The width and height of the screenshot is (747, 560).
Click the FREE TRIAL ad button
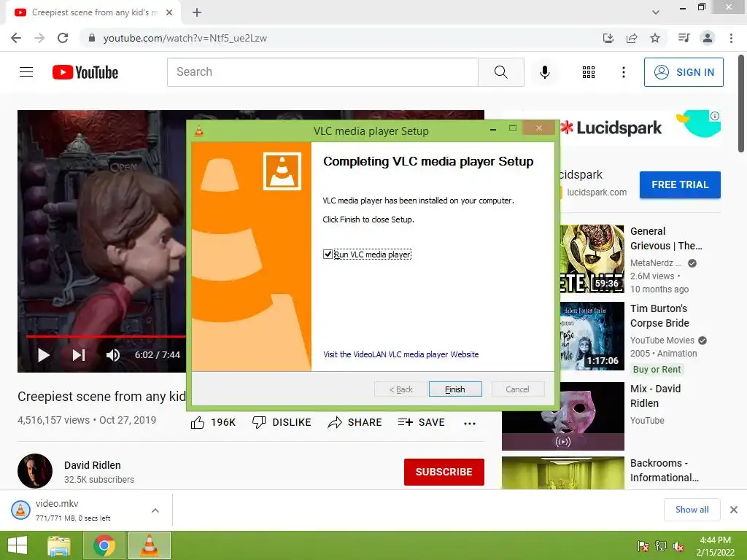tap(680, 184)
